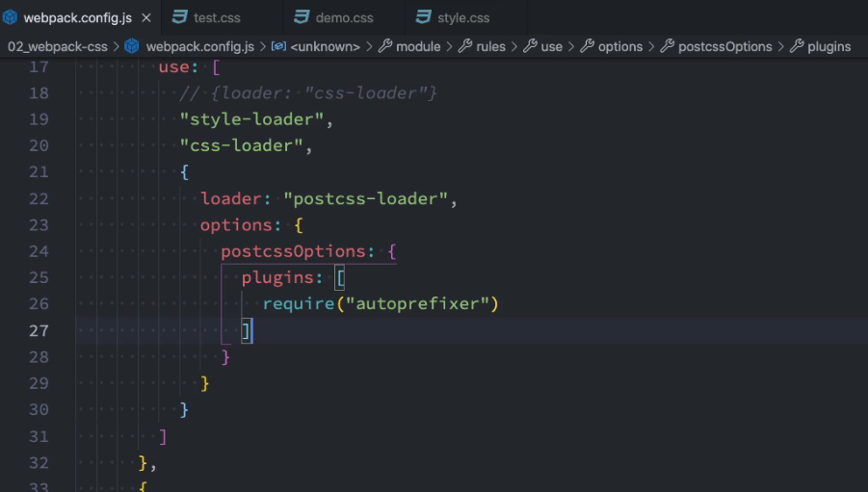Click the webpack icon on webpack.config.js tab
Screen dimensions: 868x492
10,17
